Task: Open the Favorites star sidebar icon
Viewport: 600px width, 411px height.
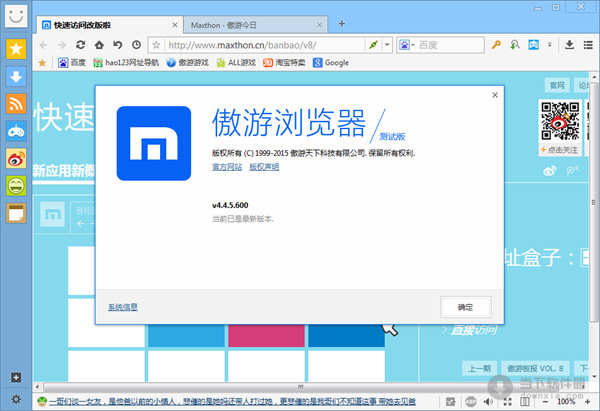Action: pyautogui.click(x=16, y=49)
